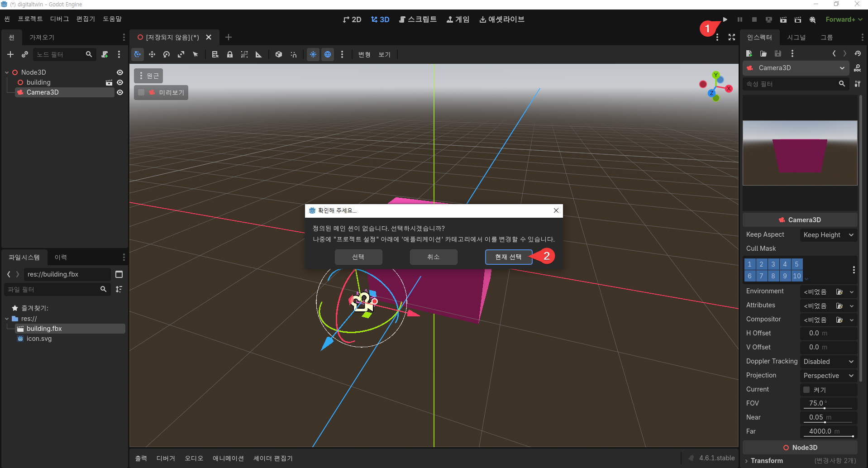Open the Project menu
The height and width of the screenshot is (468, 868).
pyautogui.click(x=30, y=19)
